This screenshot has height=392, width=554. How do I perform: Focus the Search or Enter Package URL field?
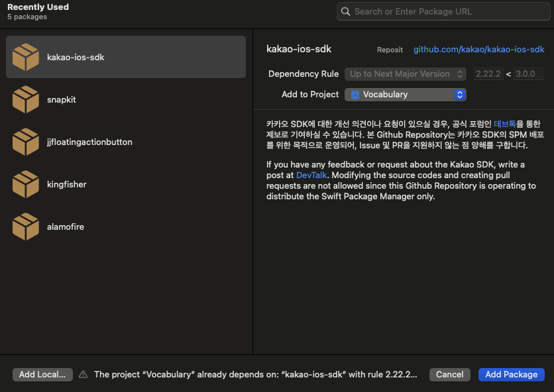(443, 12)
